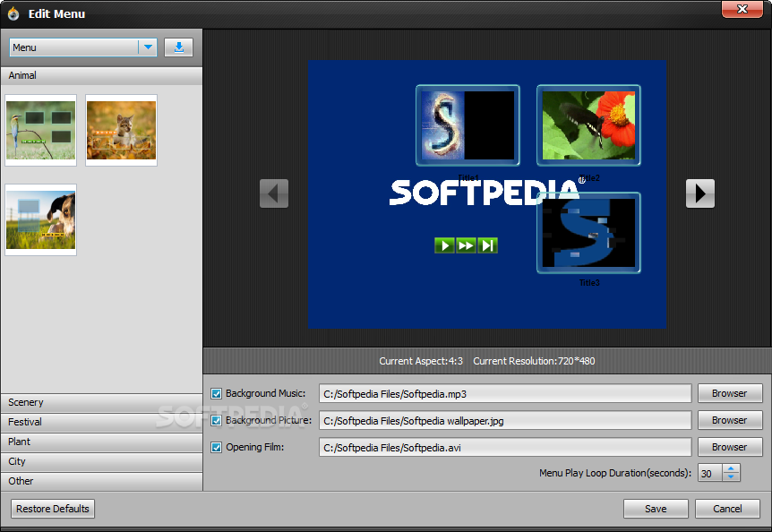Select the dog menu template thumbnail

(41, 220)
